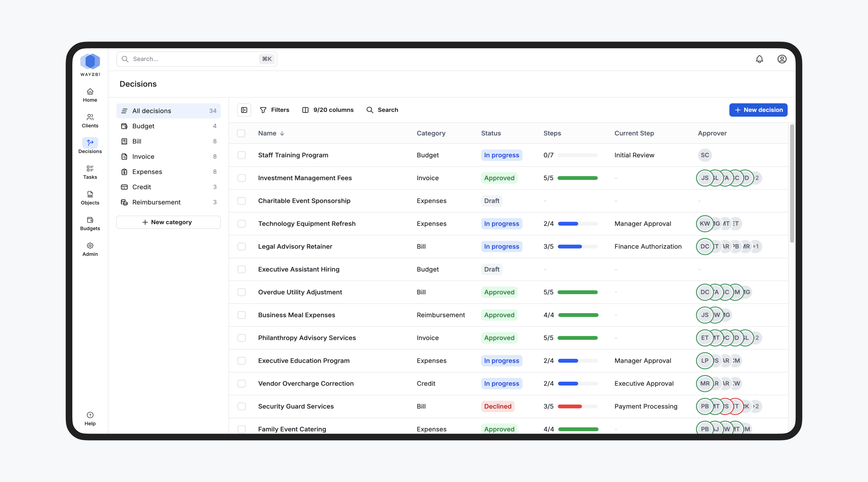Open the Filters panel
The width and height of the screenshot is (868, 482).
click(275, 110)
